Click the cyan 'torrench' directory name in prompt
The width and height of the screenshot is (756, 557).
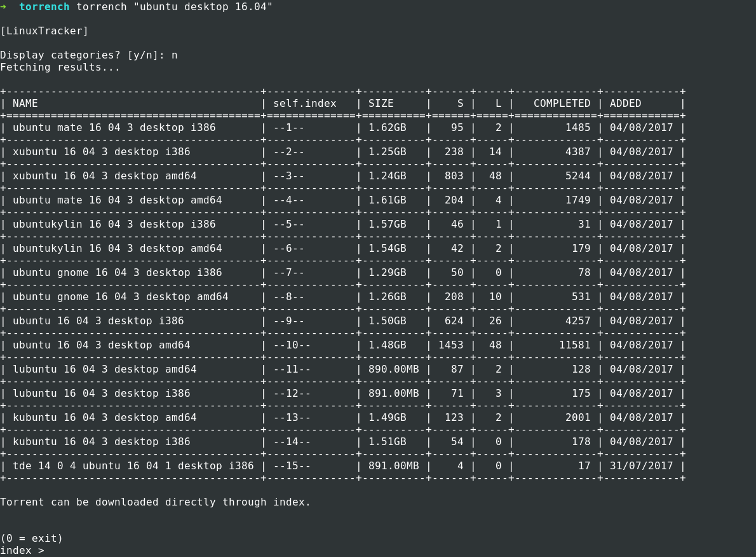coord(44,7)
